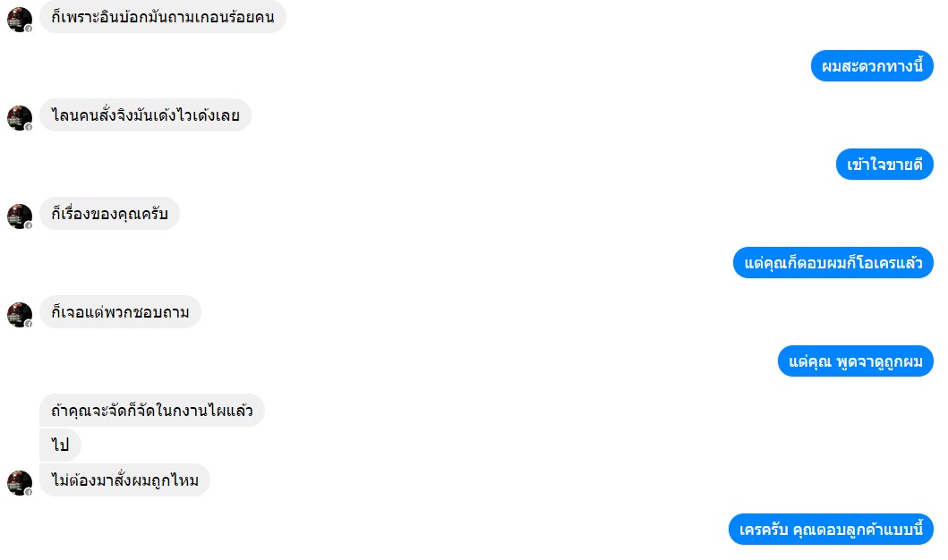
Task: Click Facebook badge on avatar beside "ไม่ต้องมาสั่งผมถูกไหม"
Action: pos(29,492)
